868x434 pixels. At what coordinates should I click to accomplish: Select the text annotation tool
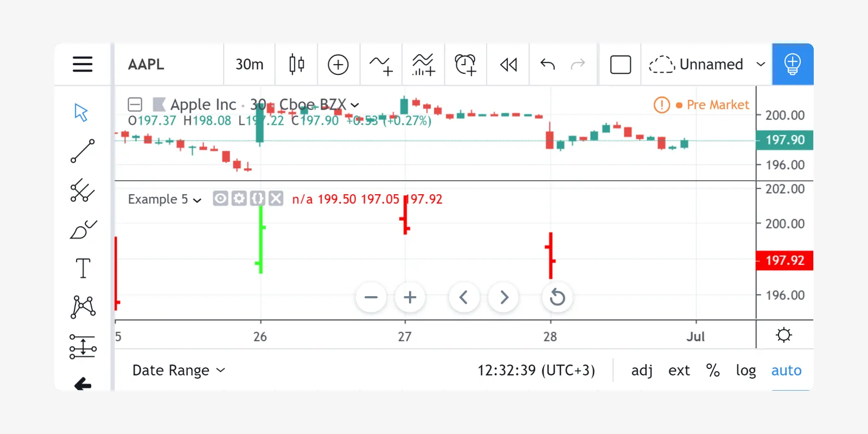click(x=82, y=268)
